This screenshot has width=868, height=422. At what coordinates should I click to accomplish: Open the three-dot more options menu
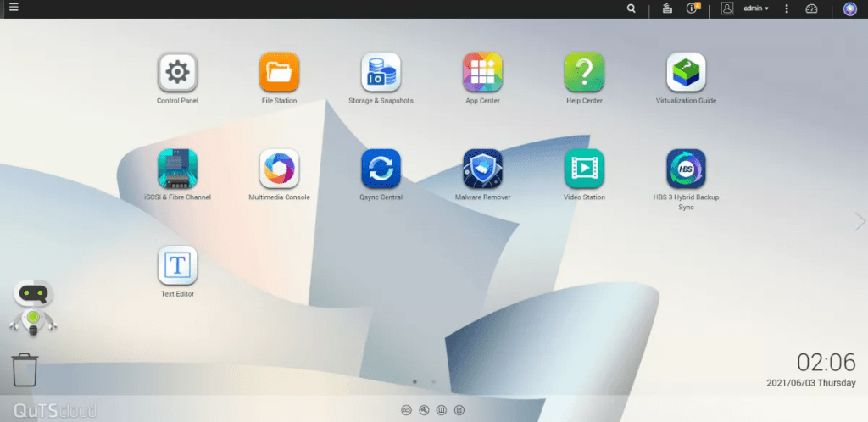pos(787,8)
